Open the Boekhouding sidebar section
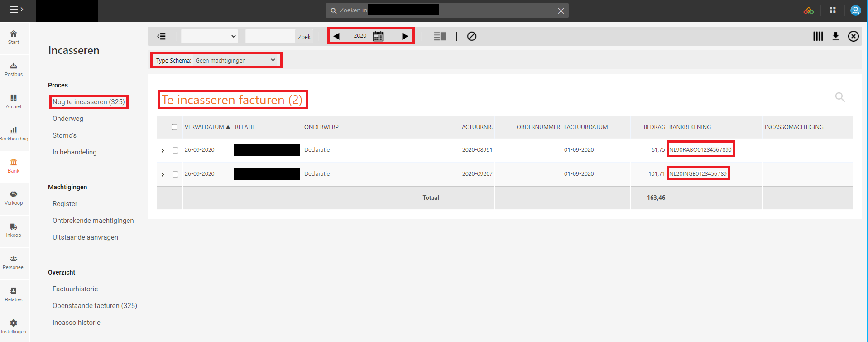The image size is (868, 342). click(x=14, y=134)
